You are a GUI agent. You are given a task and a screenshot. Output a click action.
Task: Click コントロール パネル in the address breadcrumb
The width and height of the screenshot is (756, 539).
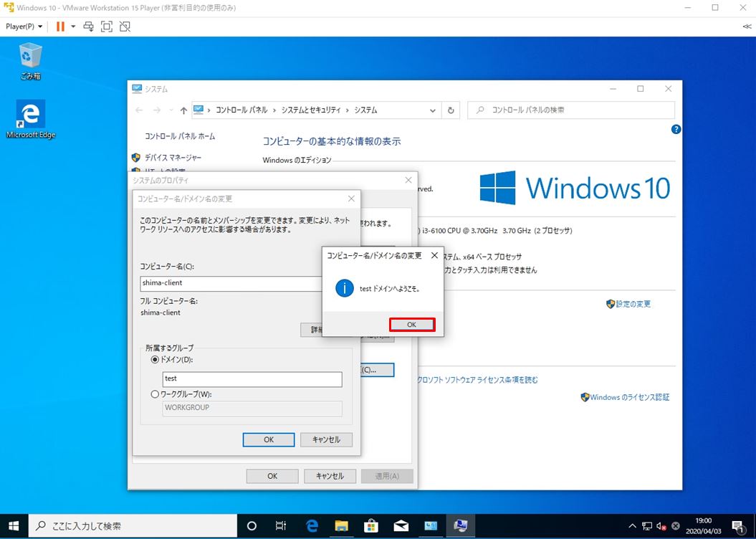click(x=241, y=110)
